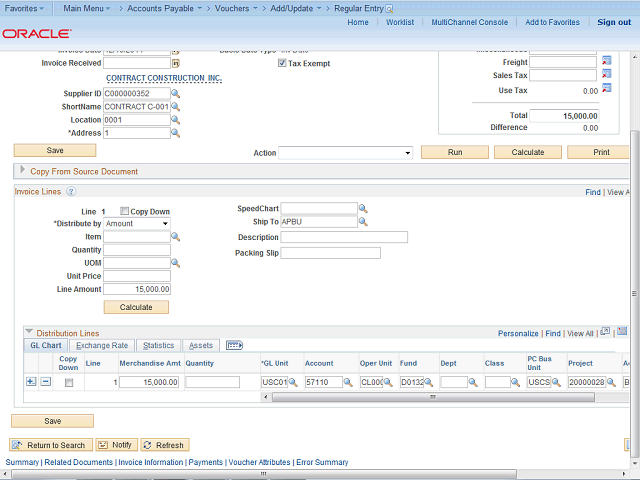Switch to the Exchange Rate tab

coord(103,345)
